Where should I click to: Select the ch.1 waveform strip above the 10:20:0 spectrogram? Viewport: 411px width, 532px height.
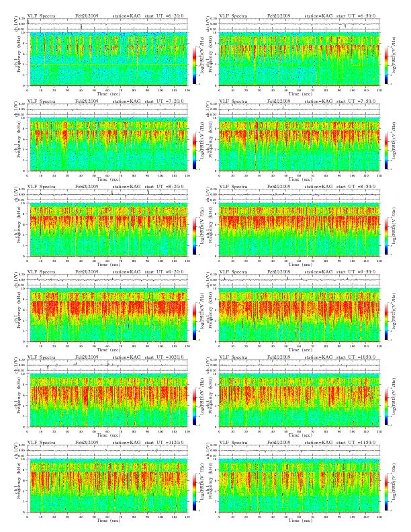107,365
